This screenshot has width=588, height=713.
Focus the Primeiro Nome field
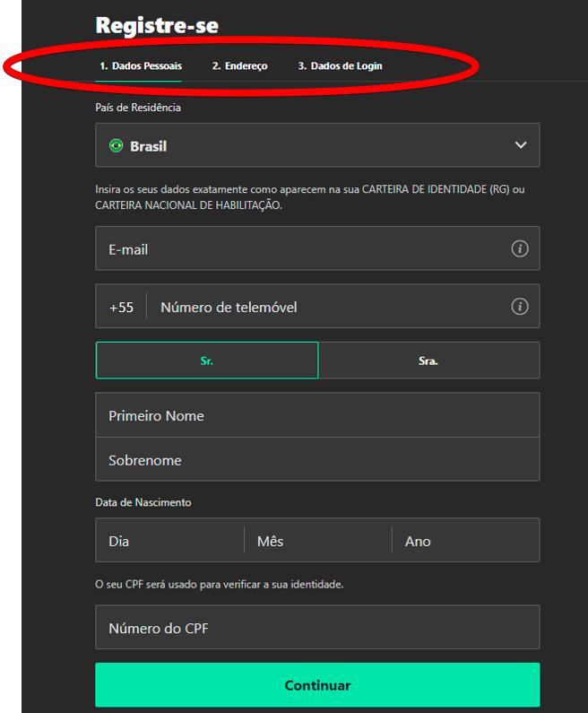[317, 415]
